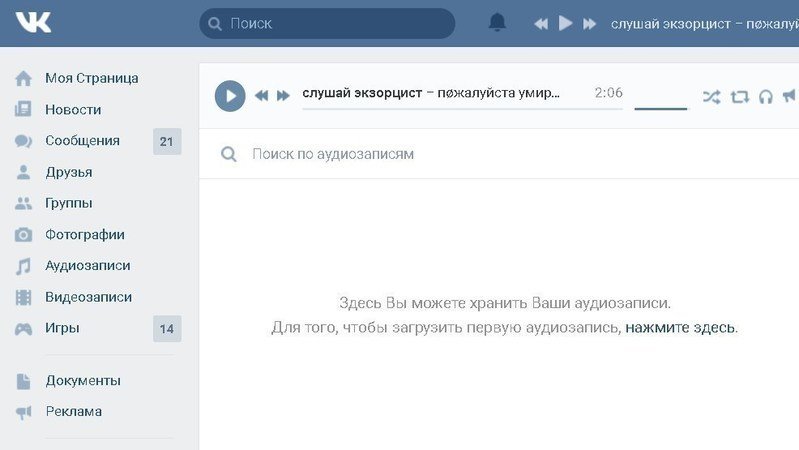Open Видеозаписи section
Viewport: 799px width, 450px height.
88,297
